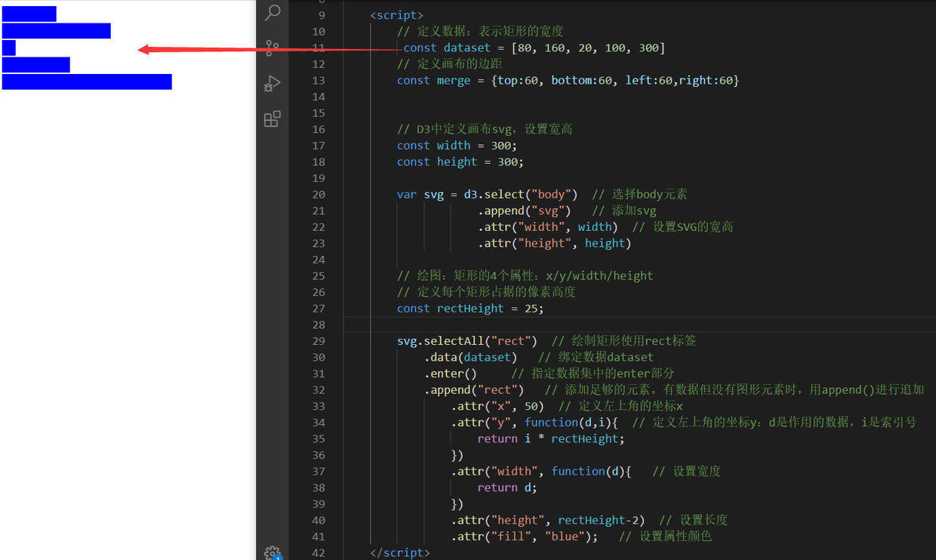Click 'svg.selectAll("rect")' statement
This screenshot has height=560, width=936.
(467, 341)
